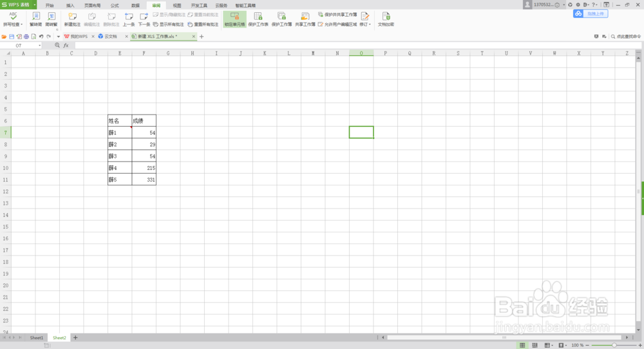644x349 pixels.
Task: Click the formula bar input field
Action: 357,45
